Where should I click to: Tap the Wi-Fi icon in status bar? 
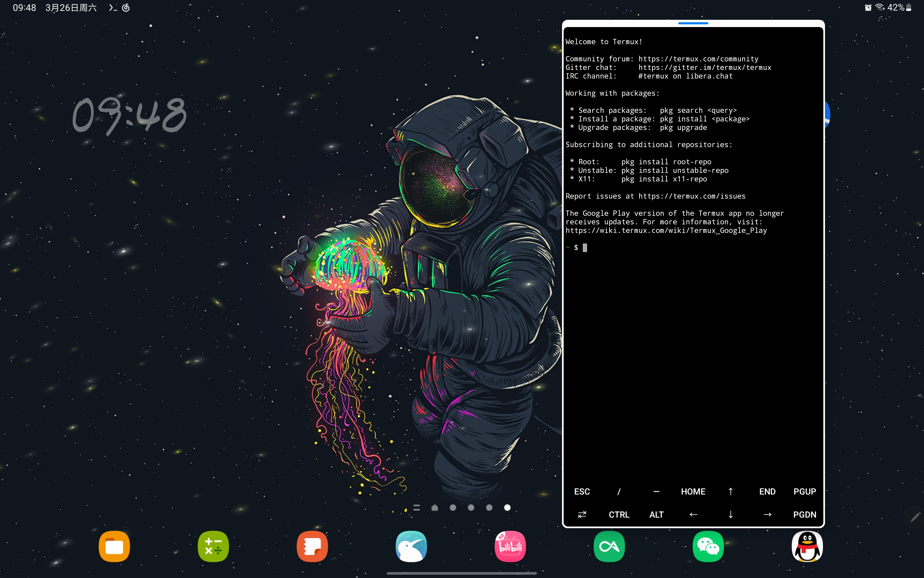880,8
